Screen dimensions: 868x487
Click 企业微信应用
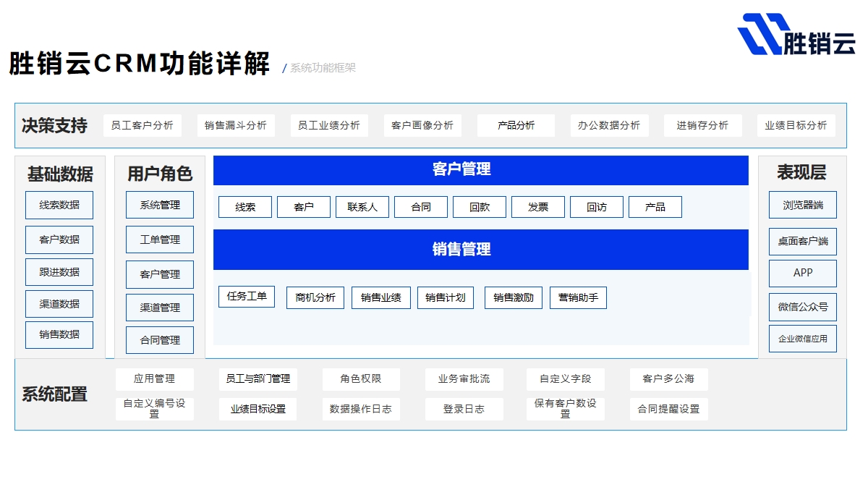(x=802, y=338)
